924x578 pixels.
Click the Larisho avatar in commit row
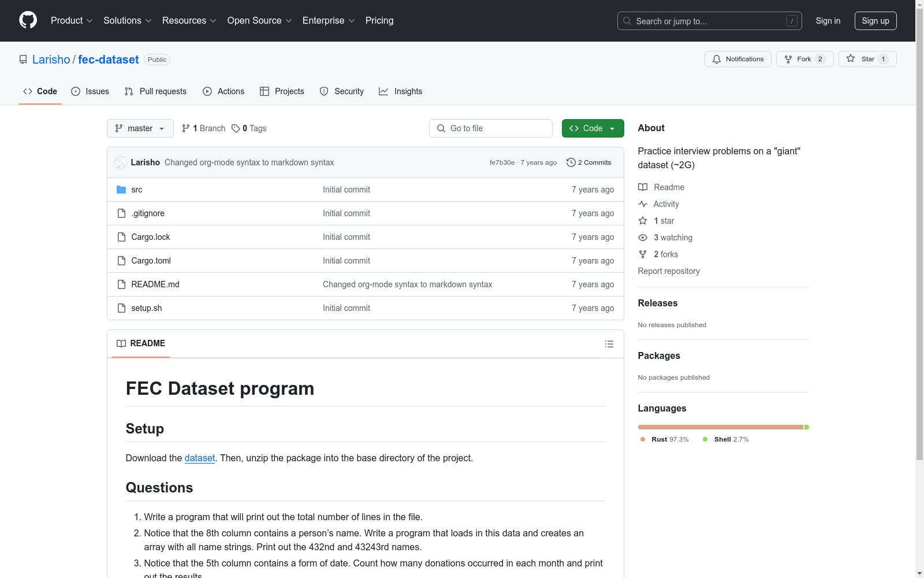coord(121,162)
